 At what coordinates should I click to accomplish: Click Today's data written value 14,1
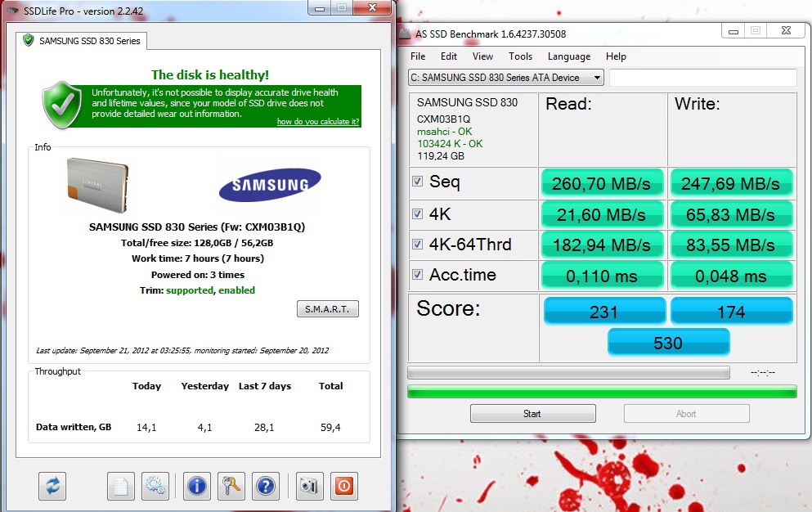[146, 428]
